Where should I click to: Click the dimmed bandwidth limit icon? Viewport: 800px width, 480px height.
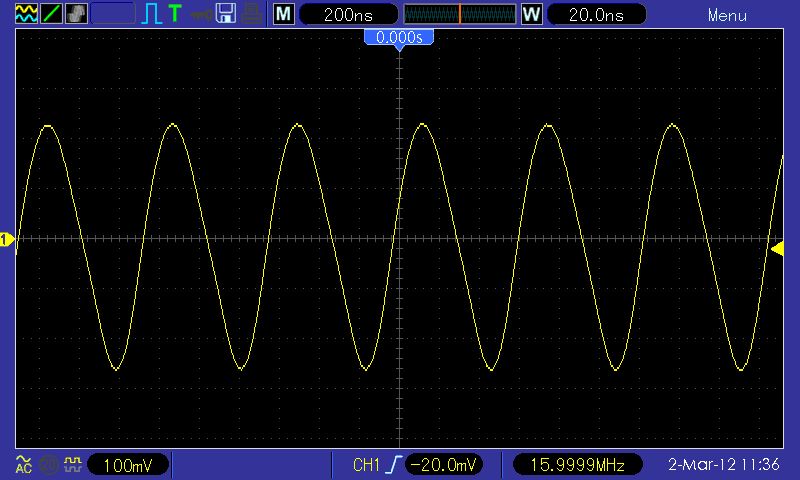48,465
